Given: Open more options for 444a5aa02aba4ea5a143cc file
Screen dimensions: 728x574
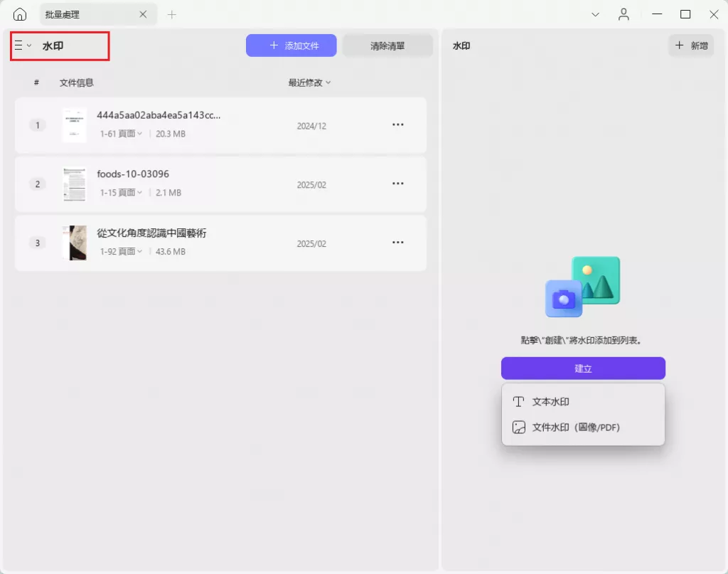Looking at the screenshot, I should [x=398, y=124].
